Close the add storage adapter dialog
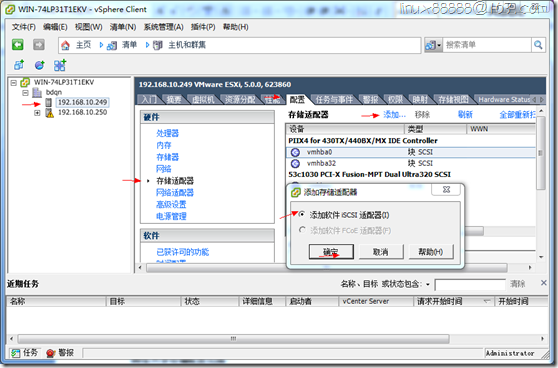The height and width of the screenshot is (368, 558). 446,189
